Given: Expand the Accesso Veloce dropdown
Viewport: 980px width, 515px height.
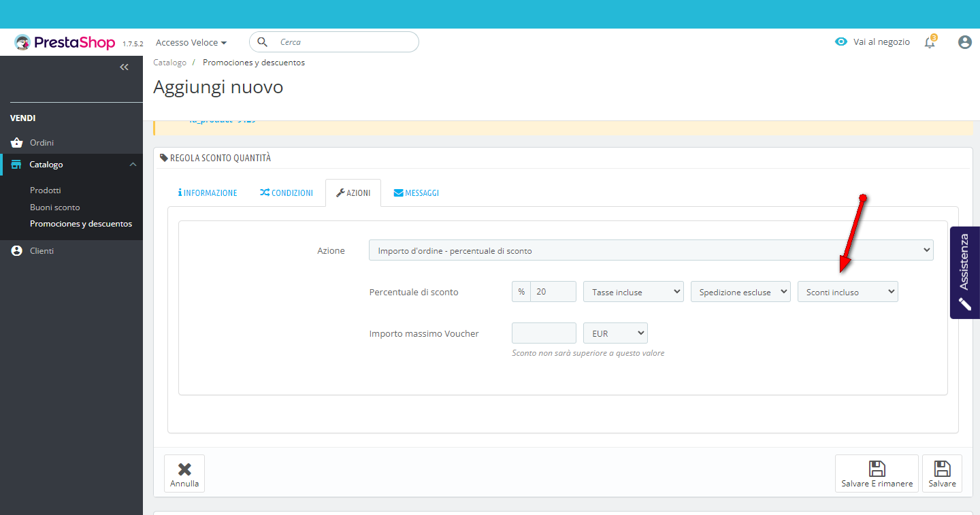Looking at the screenshot, I should click(x=191, y=42).
